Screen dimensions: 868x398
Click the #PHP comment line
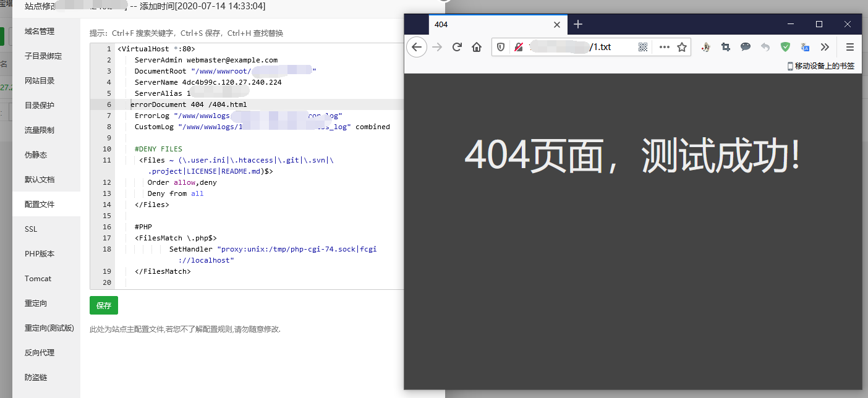pos(143,227)
